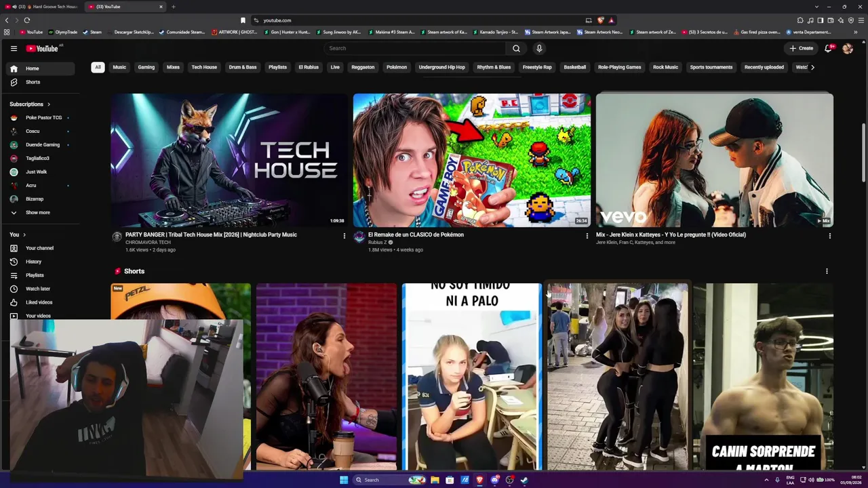The image size is (868, 488).
Task: Switch to the Hard Groove Tech House browser tab
Action: click(x=42, y=7)
